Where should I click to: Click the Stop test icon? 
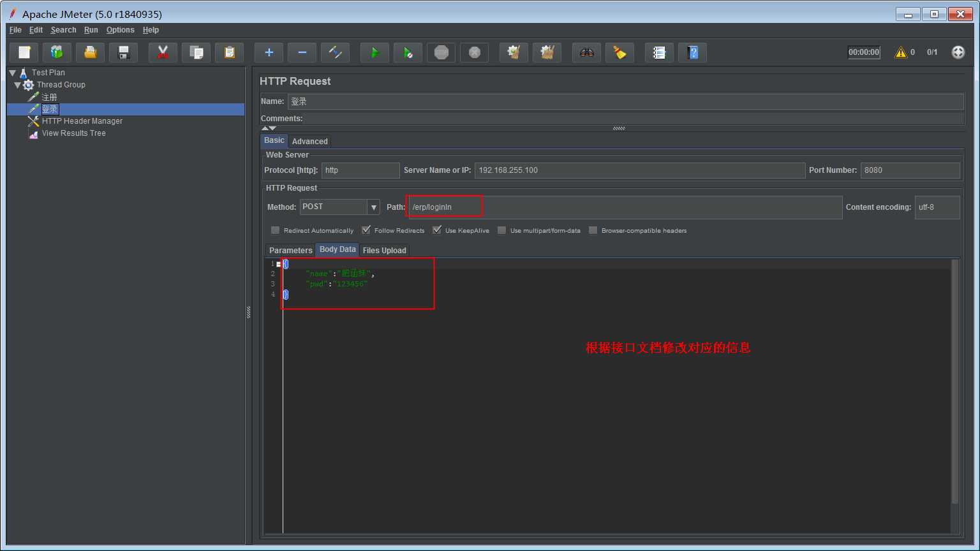(442, 52)
